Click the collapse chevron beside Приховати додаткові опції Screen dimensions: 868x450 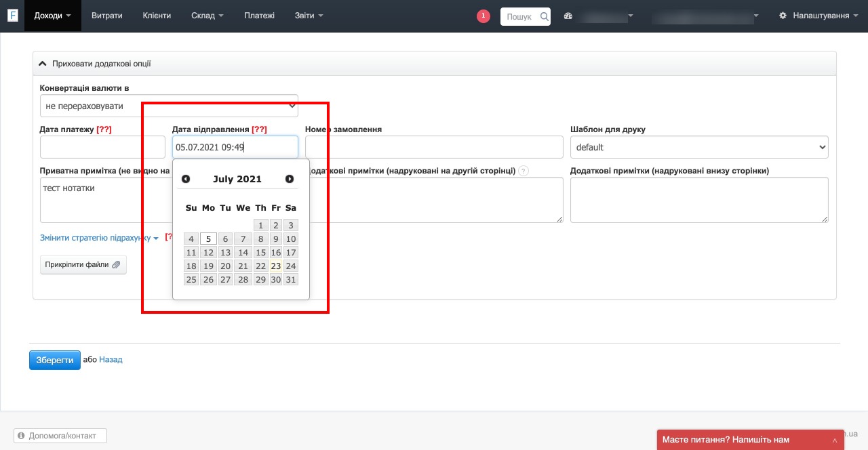point(43,64)
